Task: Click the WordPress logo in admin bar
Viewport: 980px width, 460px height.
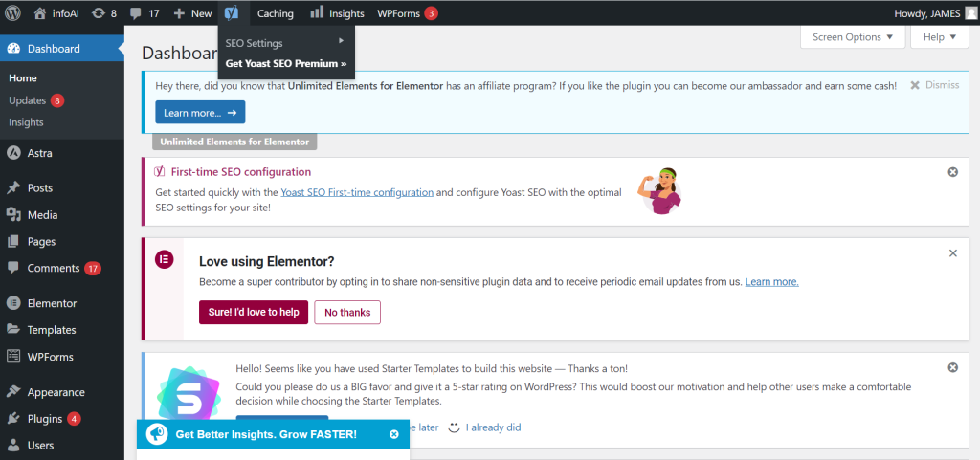Action: [12, 13]
